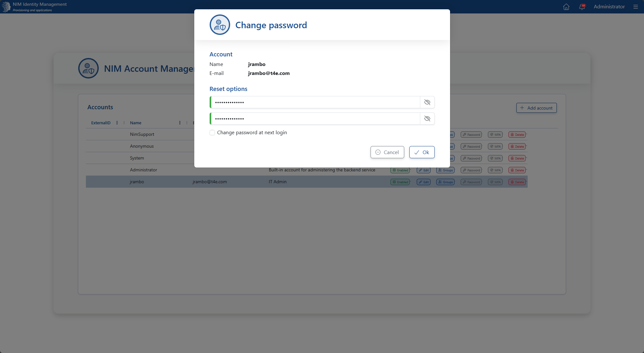
Task: Click MFA button for NimSupport
Action: point(495,135)
